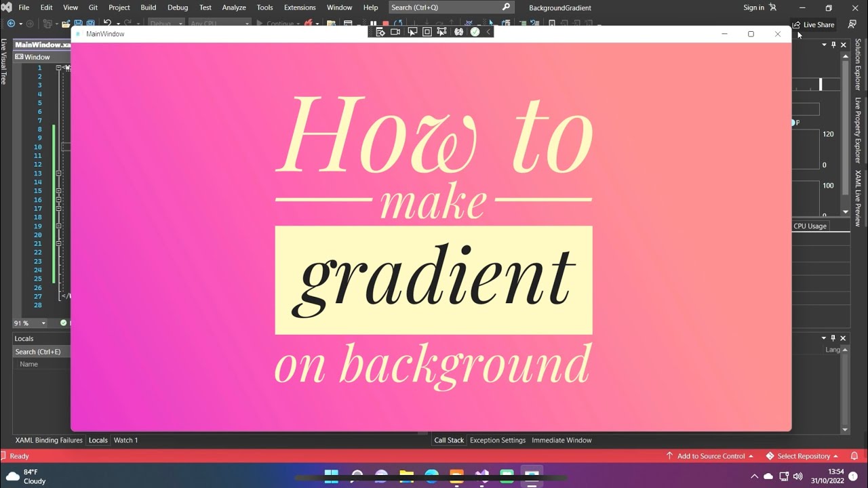Open the Debug configuration dropdown
The image size is (868, 488).
click(x=165, y=24)
